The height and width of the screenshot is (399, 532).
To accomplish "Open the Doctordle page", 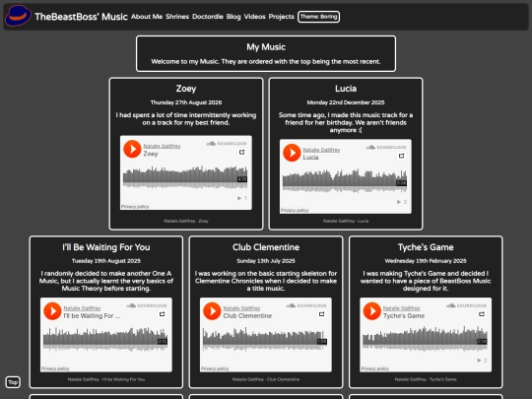I will click(x=208, y=17).
